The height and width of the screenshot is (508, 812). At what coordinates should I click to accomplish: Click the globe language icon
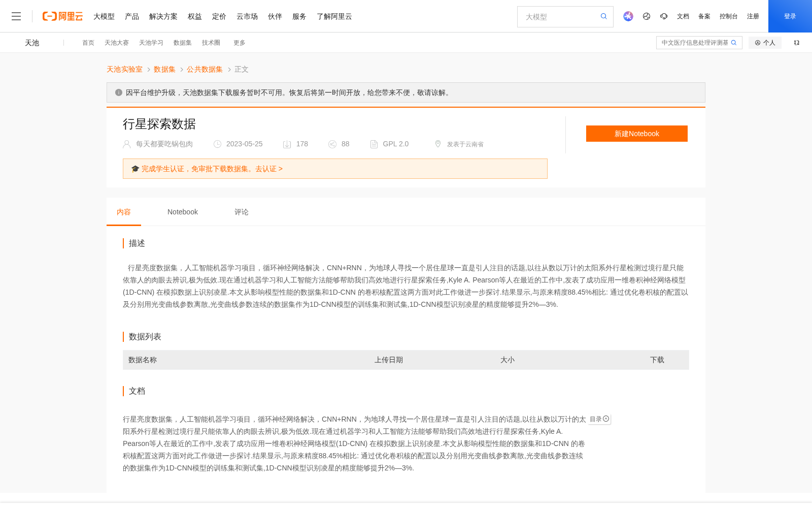(647, 16)
